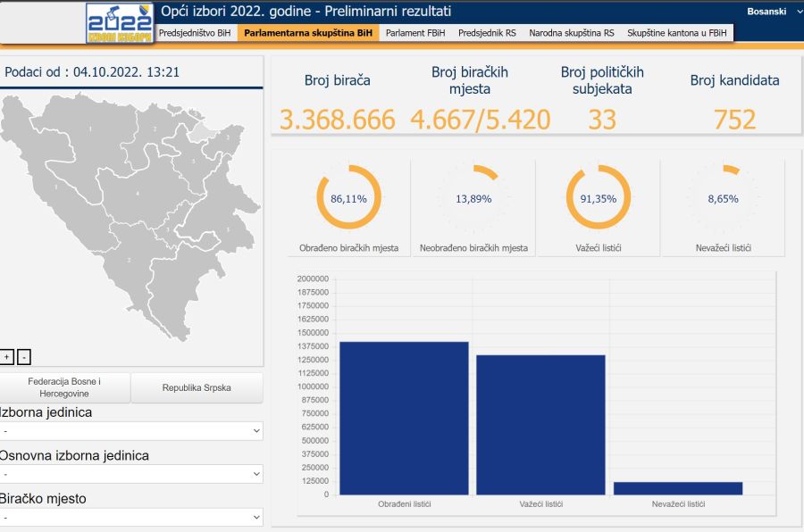Click the Važeći listići donut chart
804x532 pixels.
coord(599,198)
